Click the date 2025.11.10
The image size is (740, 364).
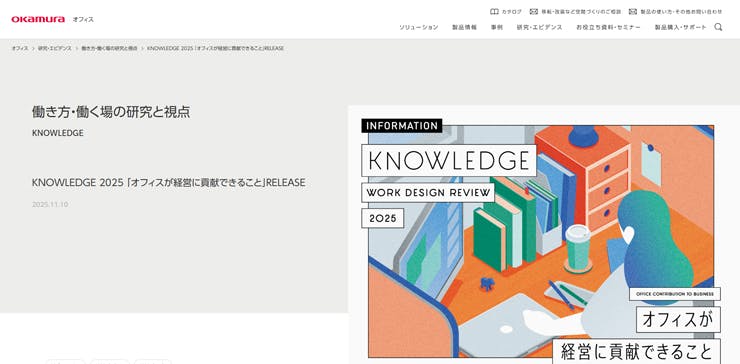(x=50, y=204)
